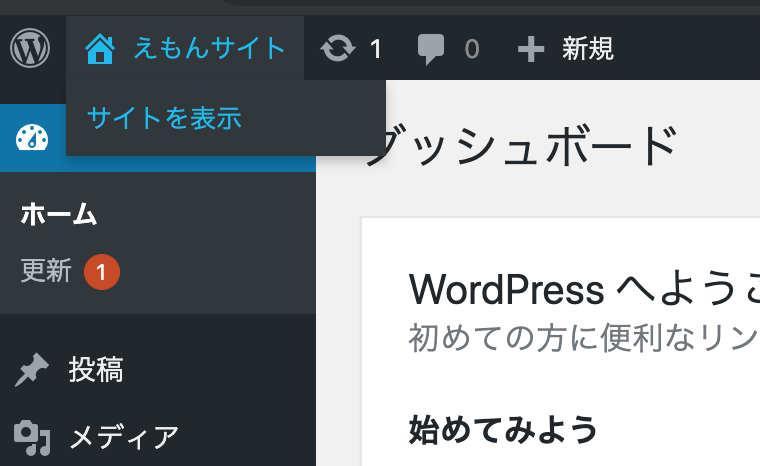Click the 始めてみよう heading
The height and width of the screenshot is (466, 760).
(503, 430)
